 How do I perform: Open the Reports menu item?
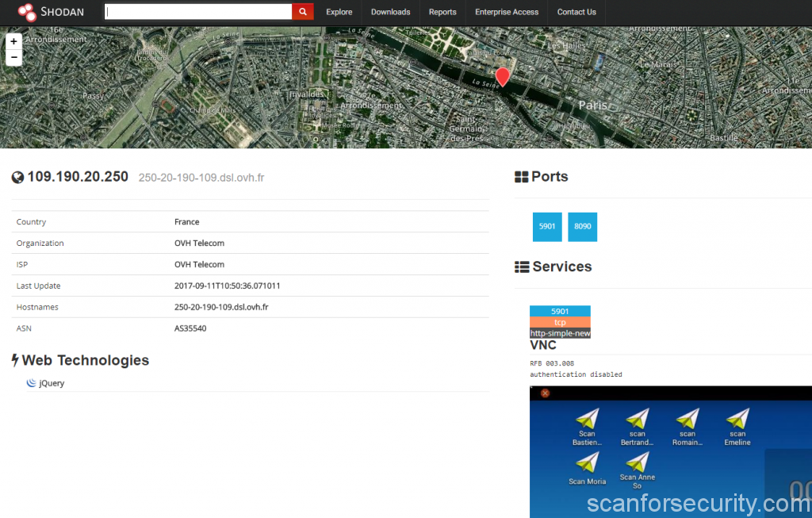pyautogui.click(x=442, y=12)
